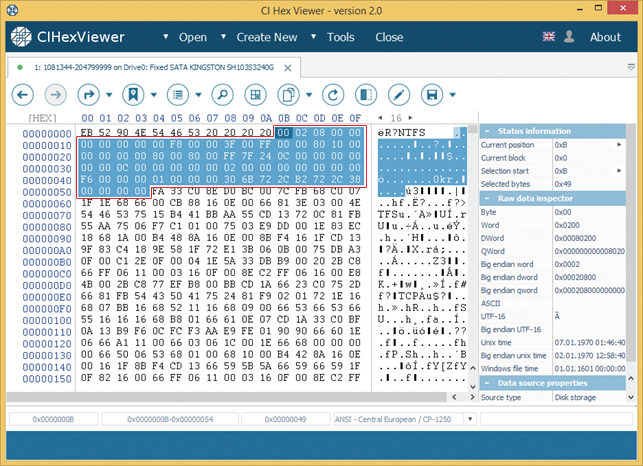This screenshot has width=643, height=466.
Task: Click the Close menu item
Action: 389,37
